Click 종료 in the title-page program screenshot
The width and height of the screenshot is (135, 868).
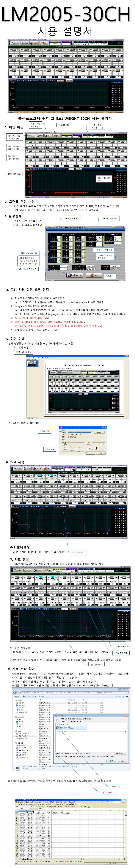pyautogui.click(x=44, y=43)
